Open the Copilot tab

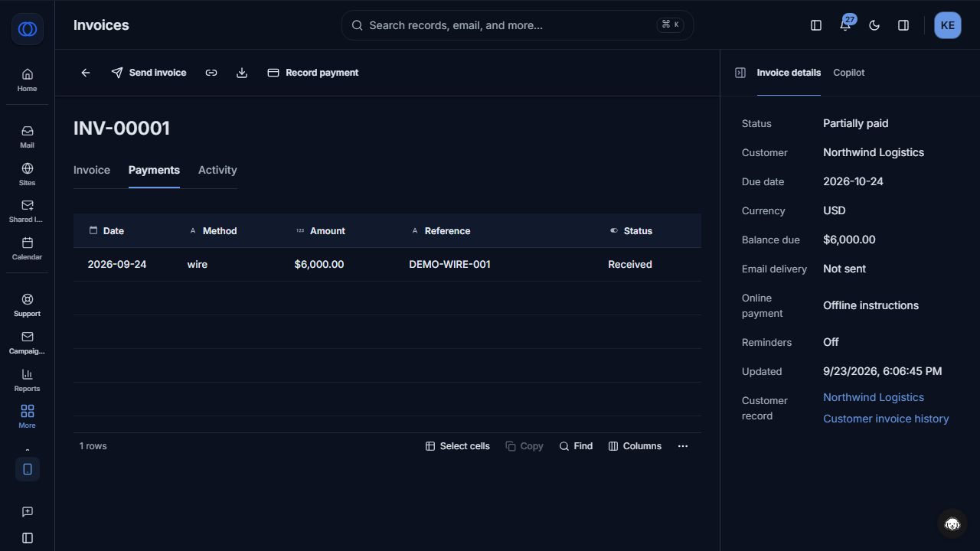coord(849,73)
